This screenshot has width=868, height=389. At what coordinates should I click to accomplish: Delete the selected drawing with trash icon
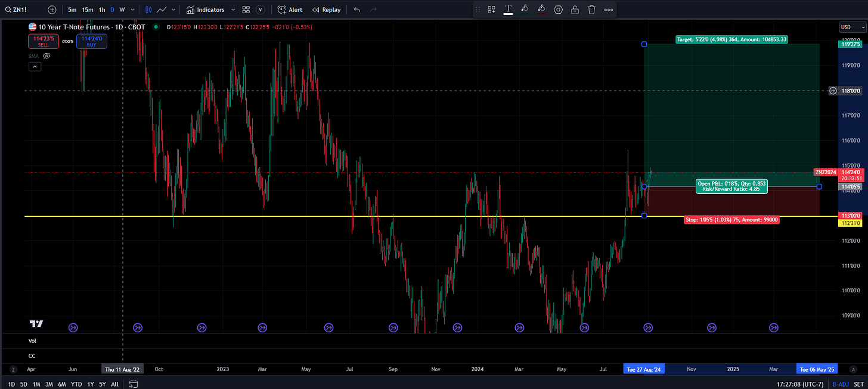tap(591, 10)
